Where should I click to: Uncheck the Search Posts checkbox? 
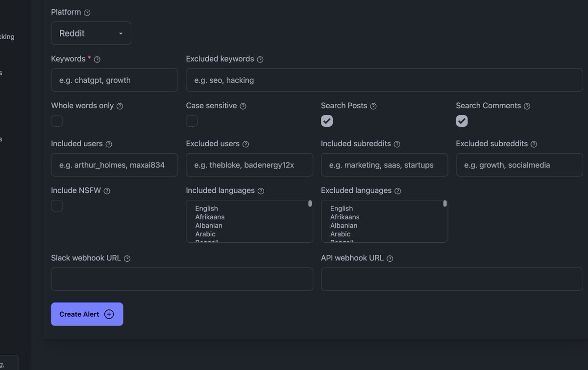coord(327,120)
